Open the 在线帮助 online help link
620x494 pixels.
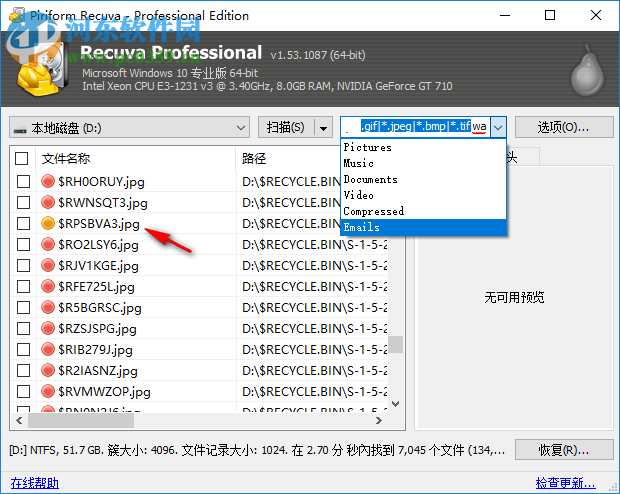[34, 483]
